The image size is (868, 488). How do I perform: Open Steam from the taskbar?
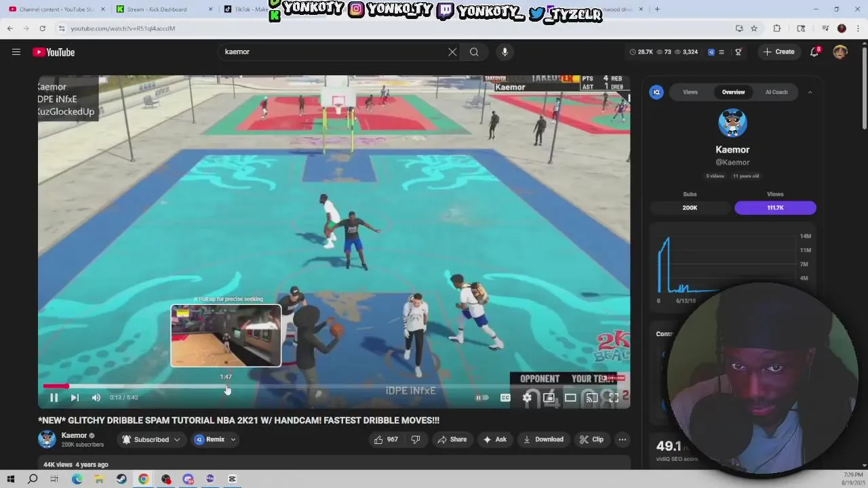(x=121, y=479)
